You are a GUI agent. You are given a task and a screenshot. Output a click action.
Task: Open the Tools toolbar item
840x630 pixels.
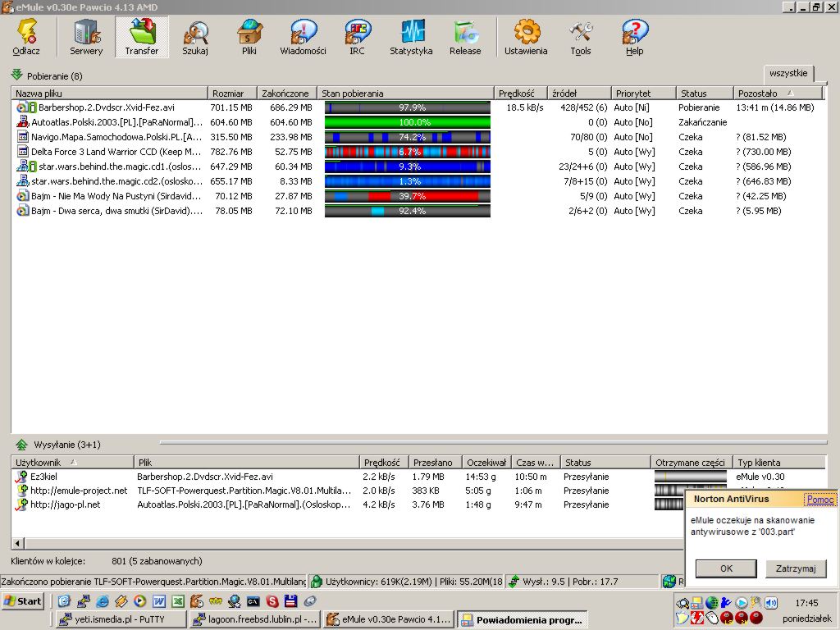(x=581, y=36)
